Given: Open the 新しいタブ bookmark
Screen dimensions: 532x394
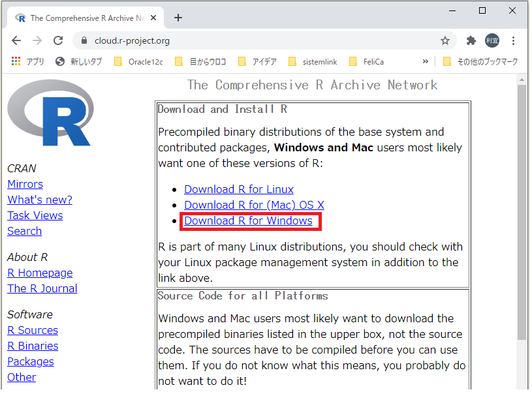Looking at the screenshot, I should [x=79, y=62].
